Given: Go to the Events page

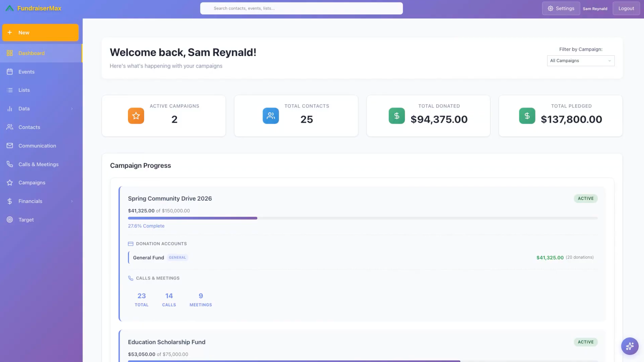Looking at the screenshot, I should pyautogui.click(x=26, y=72).
